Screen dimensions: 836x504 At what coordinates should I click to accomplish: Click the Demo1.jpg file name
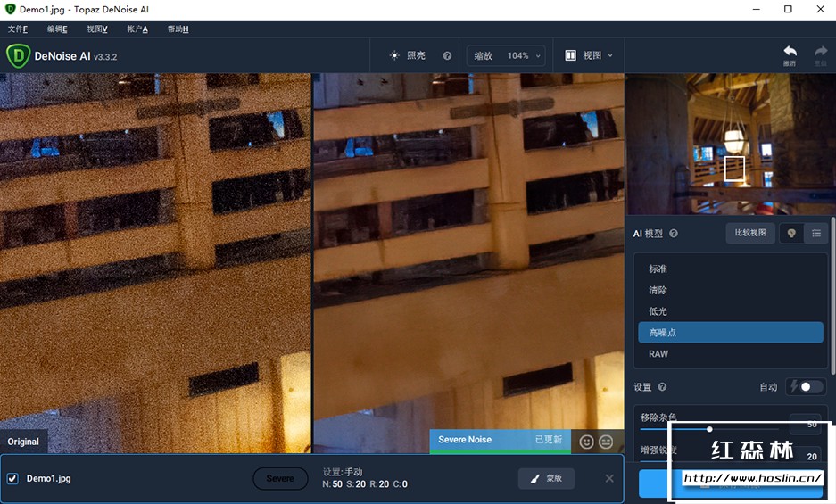coord(48,478)
